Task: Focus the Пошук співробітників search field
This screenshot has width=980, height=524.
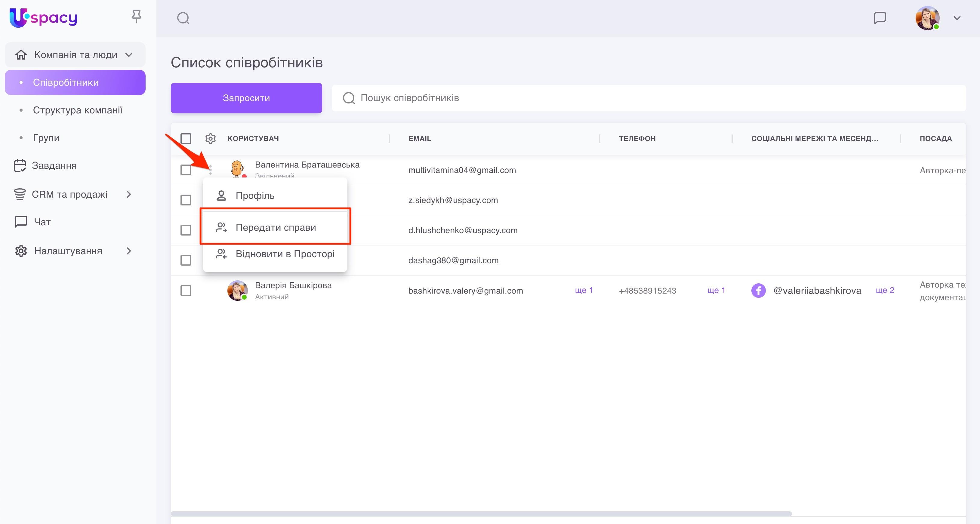Action: pyautogui.click(x=647, y=98)
